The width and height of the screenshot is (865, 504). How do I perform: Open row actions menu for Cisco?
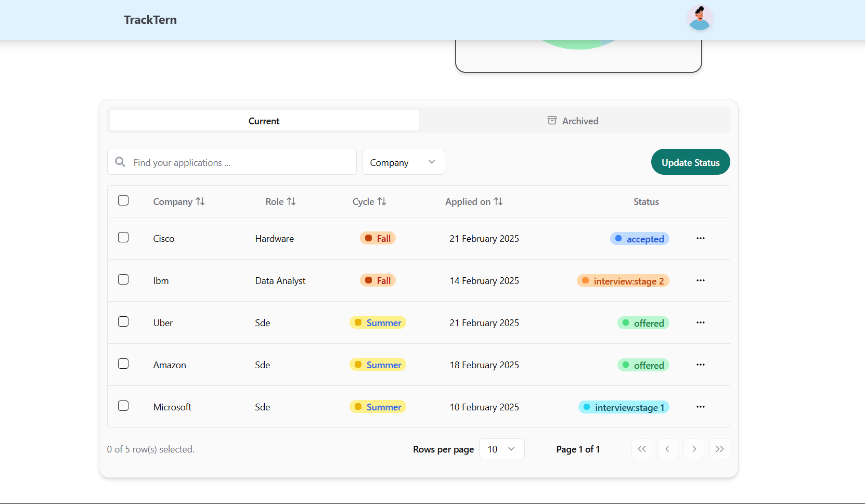click(x=701, y=238)
